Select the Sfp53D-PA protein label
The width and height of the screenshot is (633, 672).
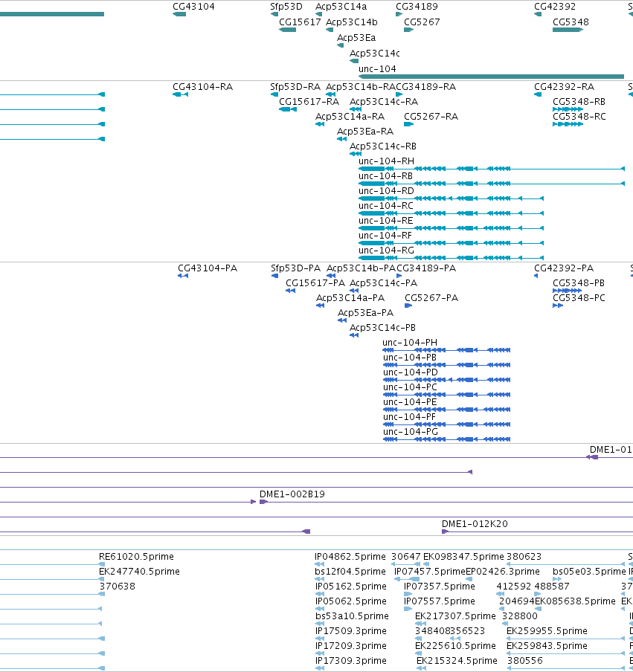coord(295,268)
